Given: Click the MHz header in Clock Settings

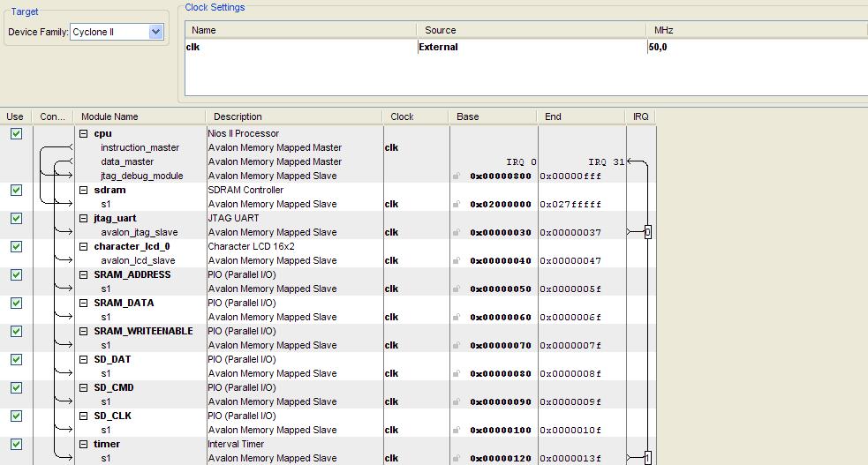Looking at the screenshot, I should (x=757, y=30).
